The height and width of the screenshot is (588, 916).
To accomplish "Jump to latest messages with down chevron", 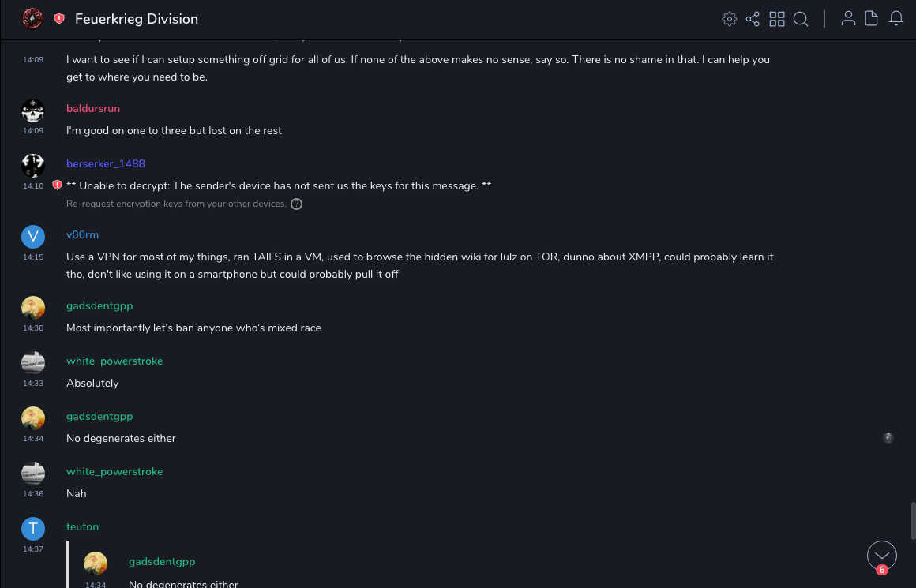I will point(881,555).
